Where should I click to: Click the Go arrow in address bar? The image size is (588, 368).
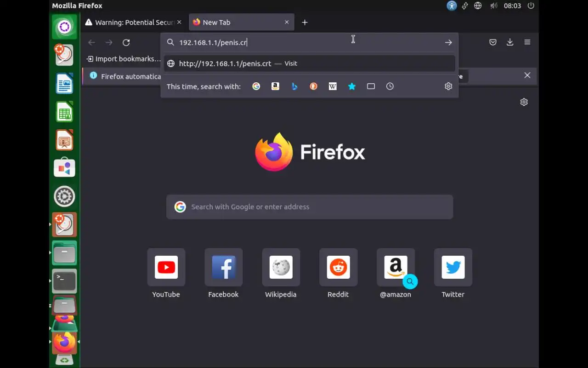(448, 42)
